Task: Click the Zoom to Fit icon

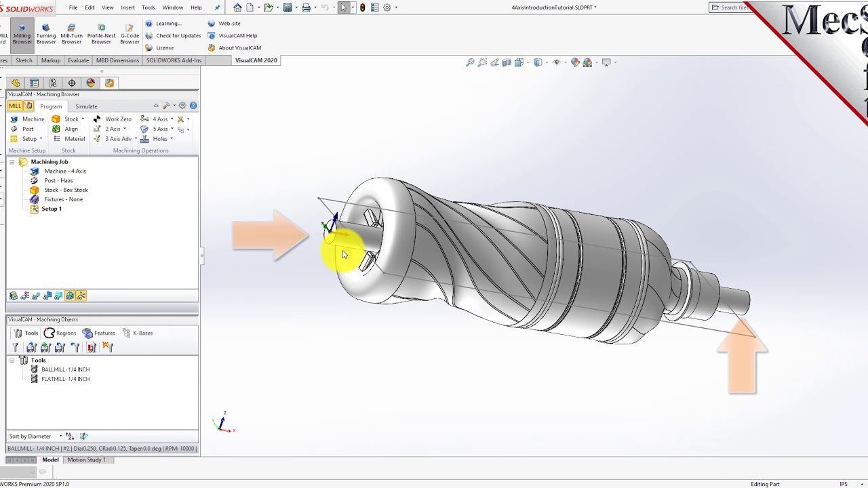Action: 470,62
